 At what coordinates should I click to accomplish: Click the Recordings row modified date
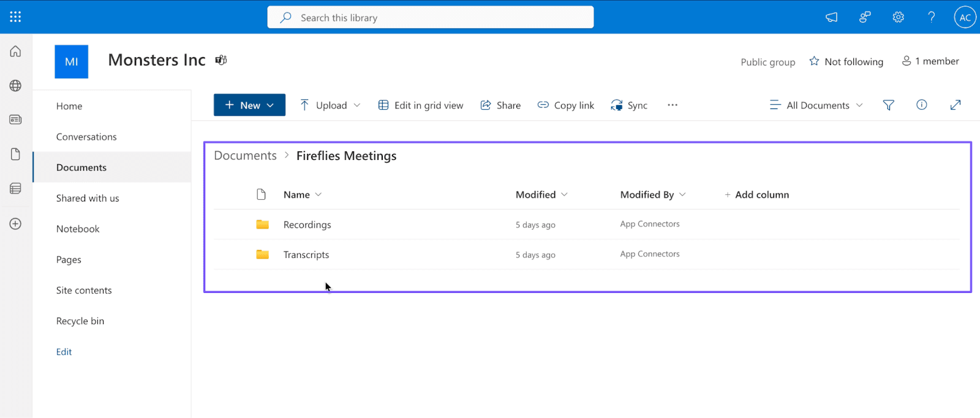(535, 225)
